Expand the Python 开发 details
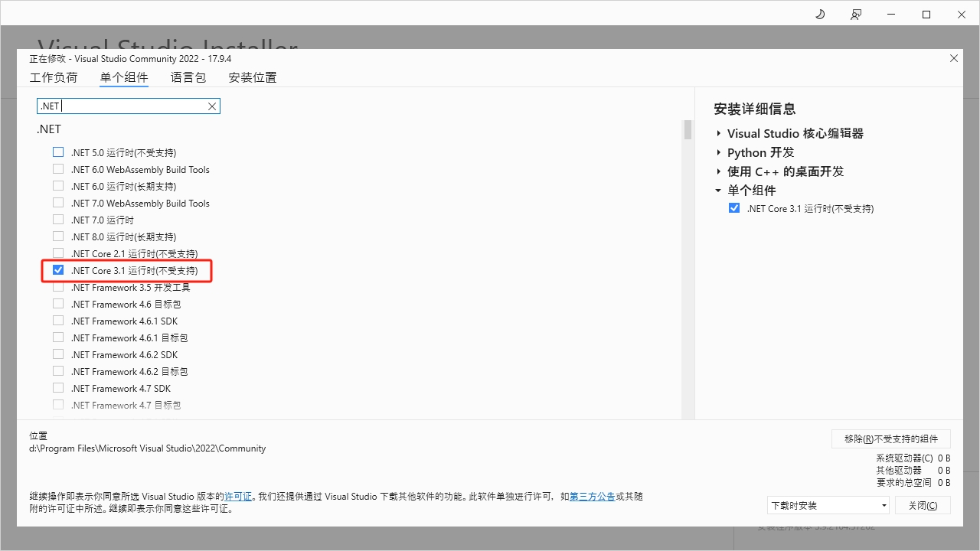Viewport: 980px width, 551px height. [x=719, y=152]
